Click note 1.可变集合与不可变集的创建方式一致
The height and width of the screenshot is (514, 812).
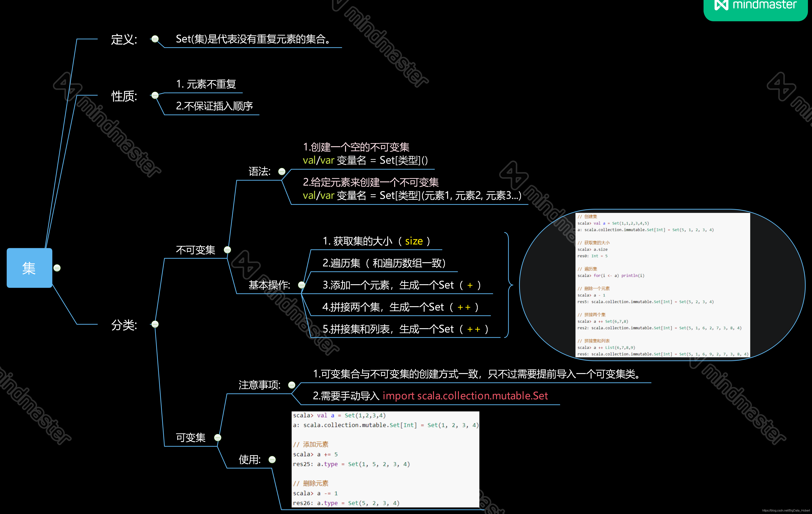pos(477,374)
